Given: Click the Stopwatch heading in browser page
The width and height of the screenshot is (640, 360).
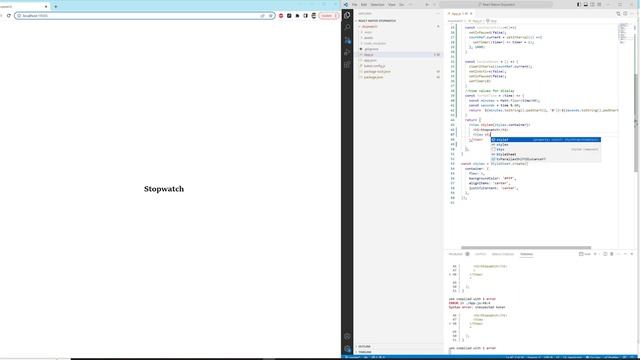Looking at the screenshot, I should tap(164, 189).
